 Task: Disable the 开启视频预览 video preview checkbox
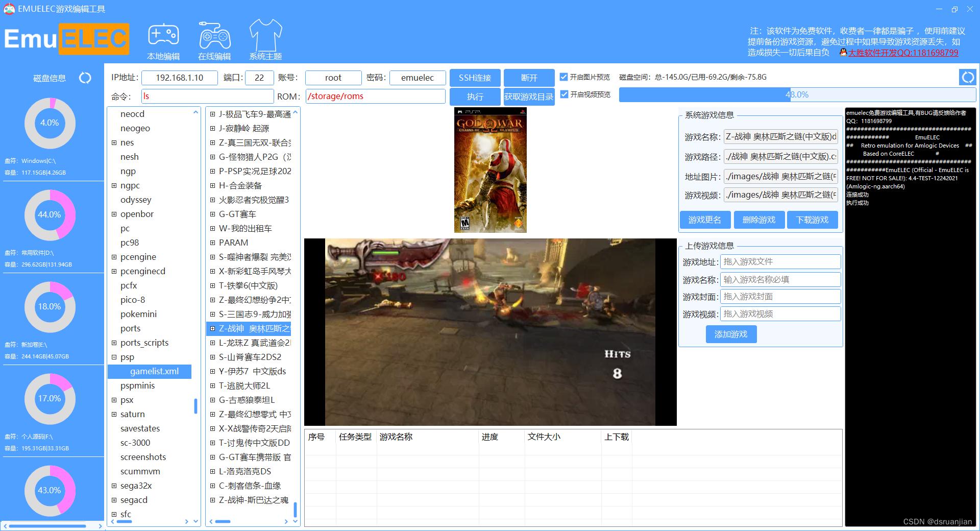point(563,94)
